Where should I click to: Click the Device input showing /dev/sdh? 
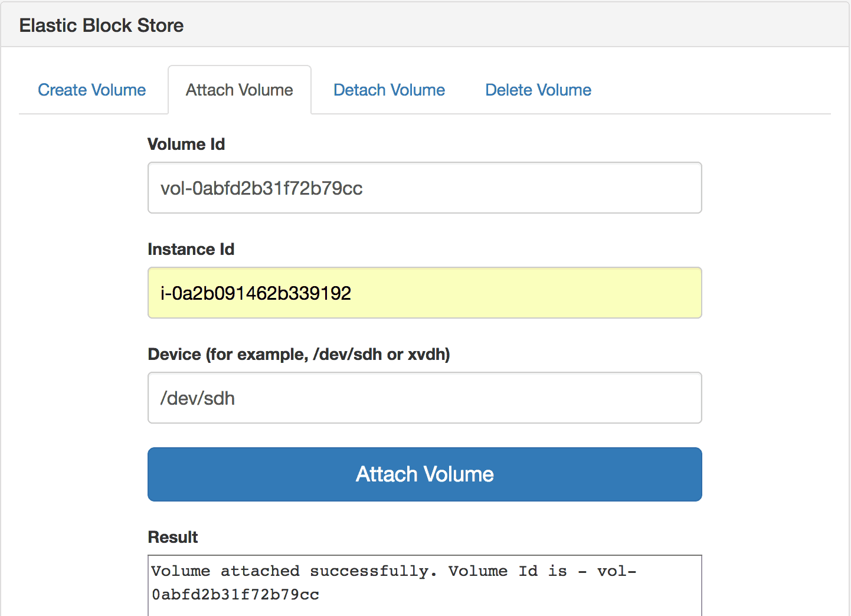point(424,398)
